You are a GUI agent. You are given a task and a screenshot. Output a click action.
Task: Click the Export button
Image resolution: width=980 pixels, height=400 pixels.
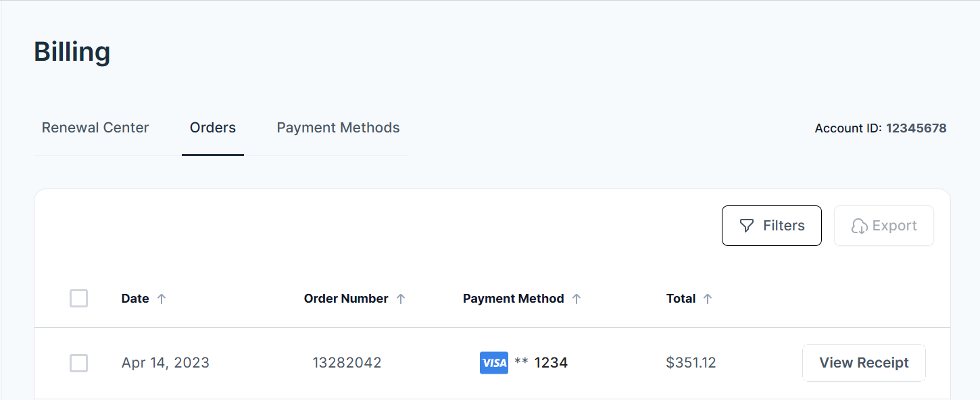point(883,225)
